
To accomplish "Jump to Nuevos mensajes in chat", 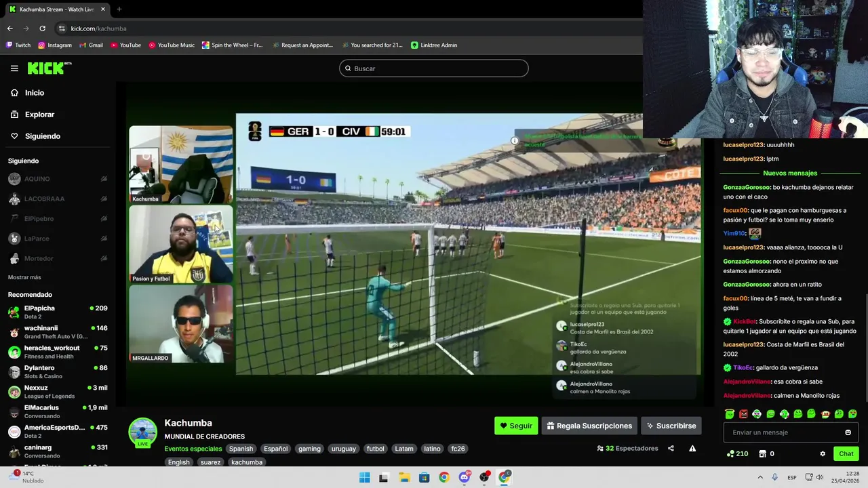I will click(x=790, y=174).
